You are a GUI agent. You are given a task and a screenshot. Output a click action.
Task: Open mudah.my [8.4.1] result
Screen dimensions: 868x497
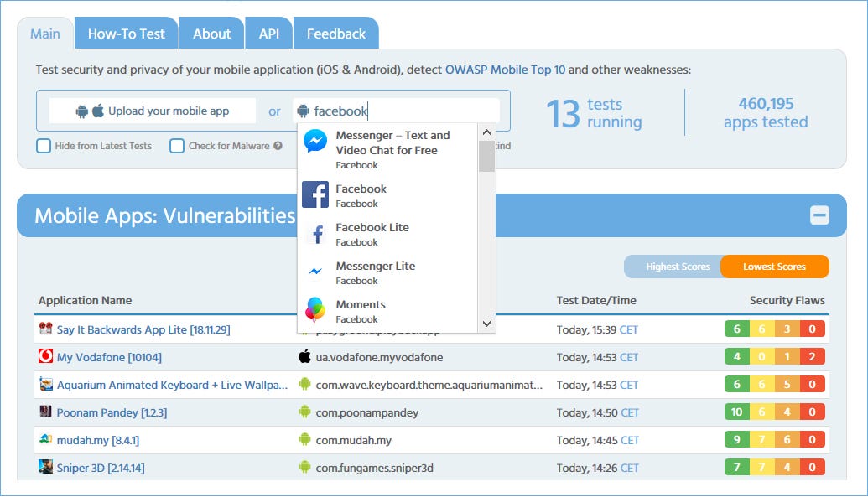tap(97, 441)
